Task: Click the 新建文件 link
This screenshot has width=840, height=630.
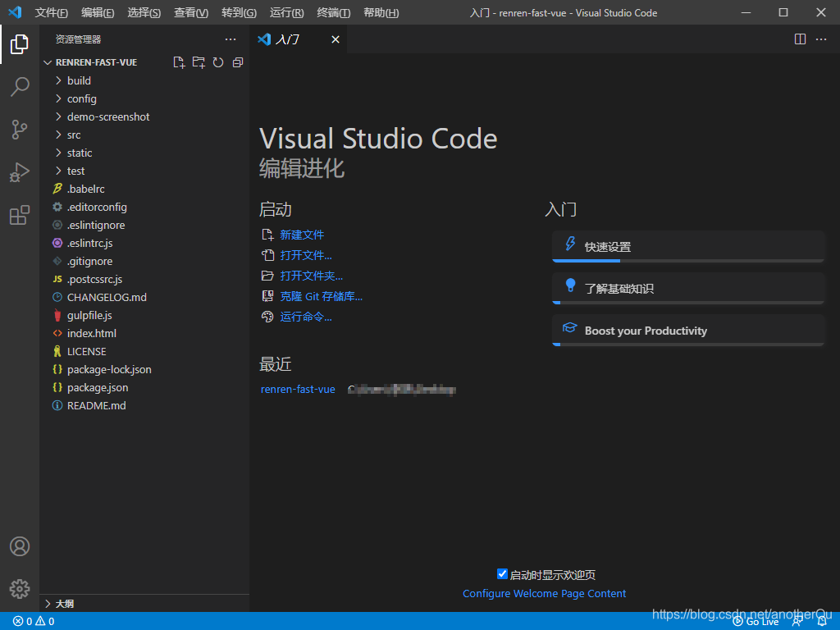Action: 302,235
